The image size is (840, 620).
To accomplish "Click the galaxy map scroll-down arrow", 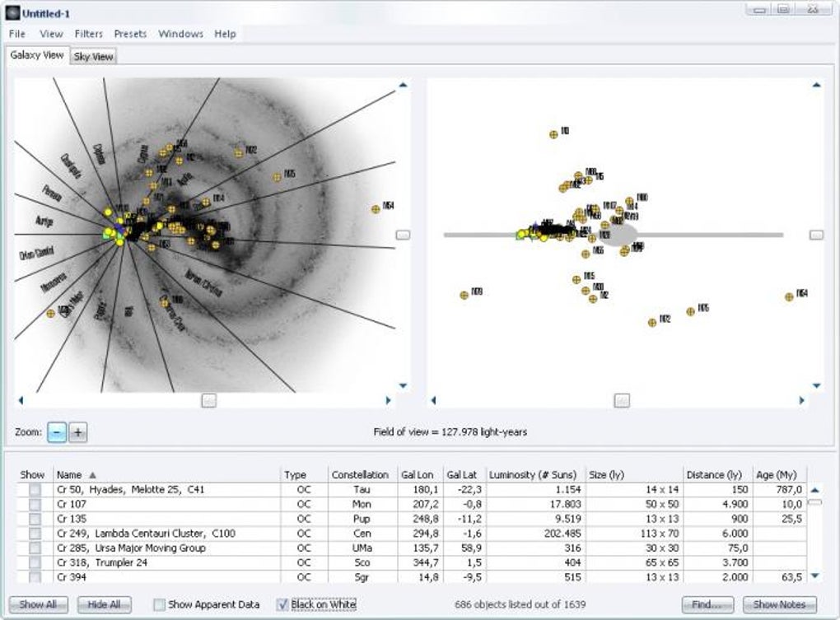I will [403, 385].
